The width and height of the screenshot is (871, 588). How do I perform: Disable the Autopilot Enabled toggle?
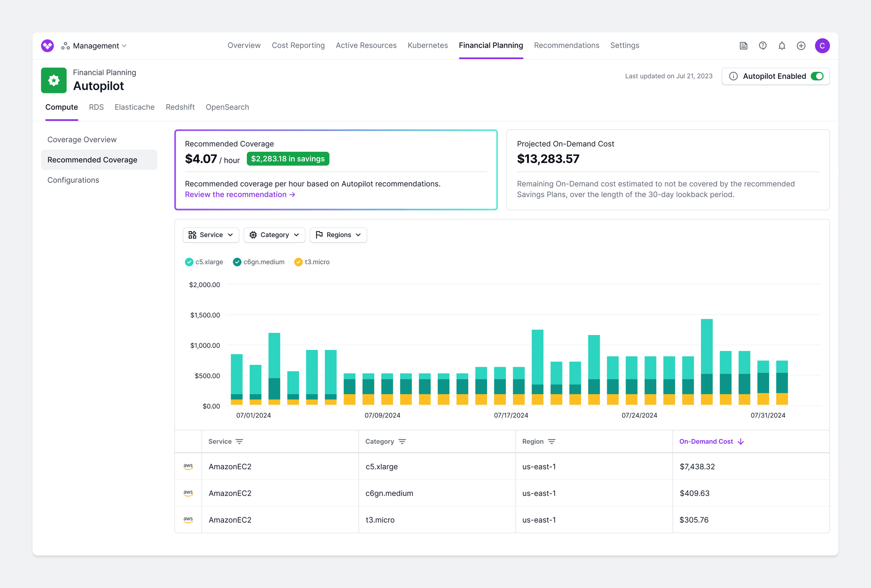[x=817, y=76]
